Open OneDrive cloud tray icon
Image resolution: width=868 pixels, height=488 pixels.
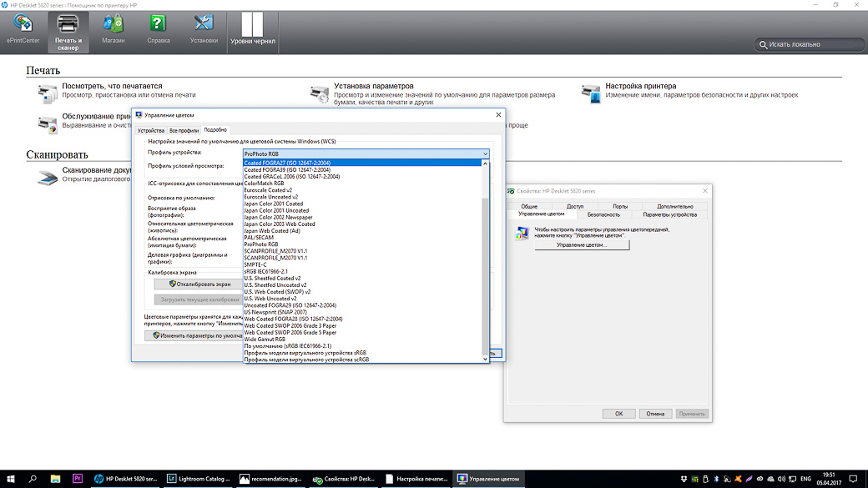(770, 479)
